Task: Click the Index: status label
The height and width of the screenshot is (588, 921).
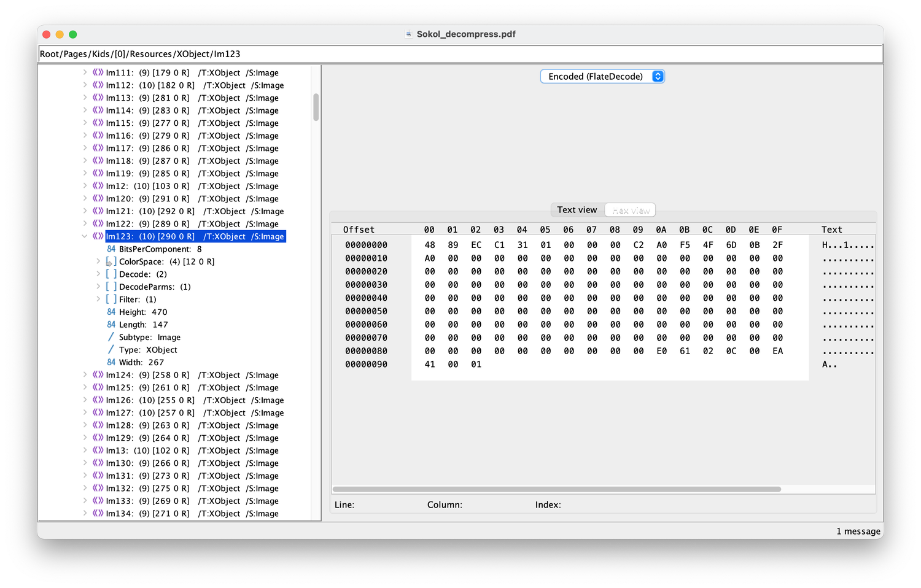Action: 548,505
